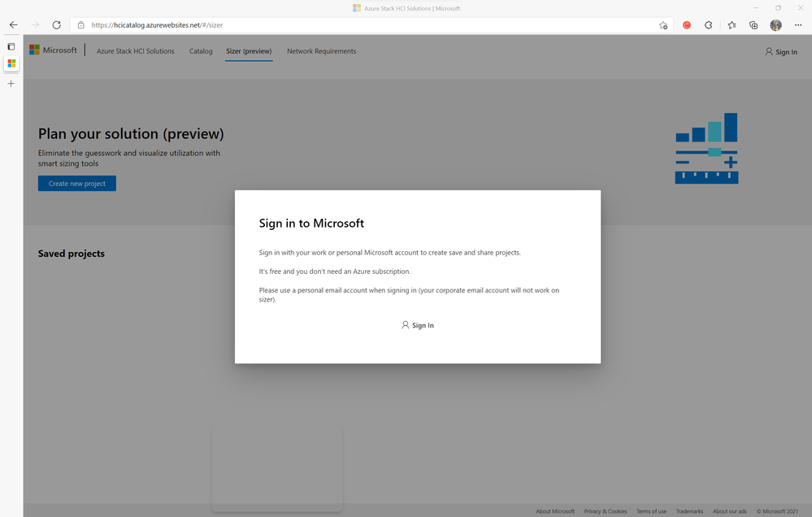The width and height of the screenshot is (812, 517).
Task: Close the browser window
Action: pos(800,8)
